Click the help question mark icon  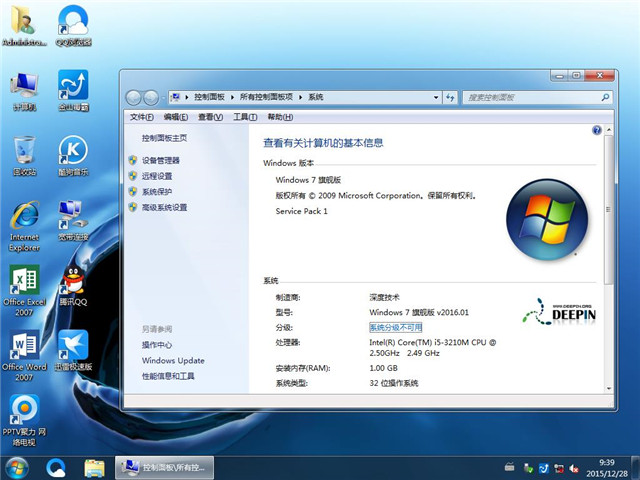[x=596, y=130]
